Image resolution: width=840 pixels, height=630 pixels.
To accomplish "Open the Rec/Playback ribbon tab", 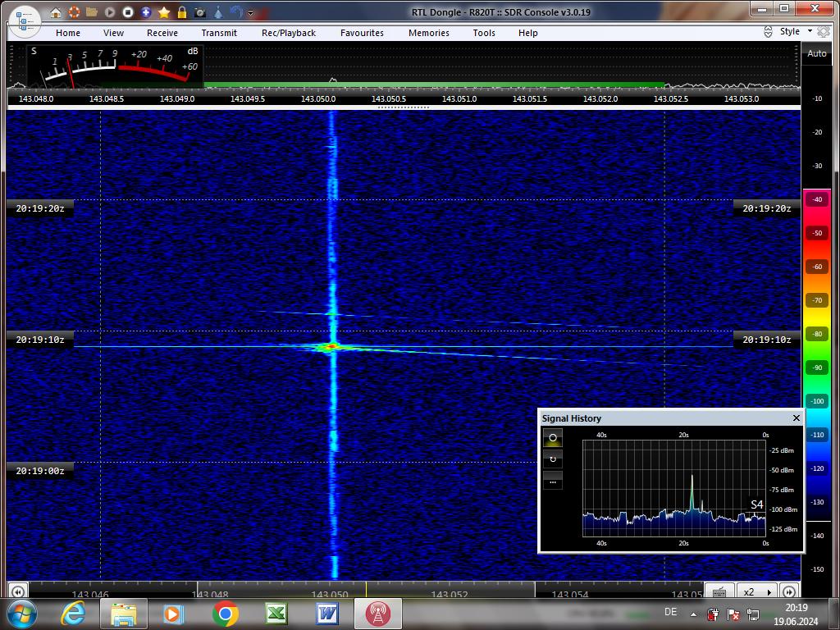I will point(289,33).
